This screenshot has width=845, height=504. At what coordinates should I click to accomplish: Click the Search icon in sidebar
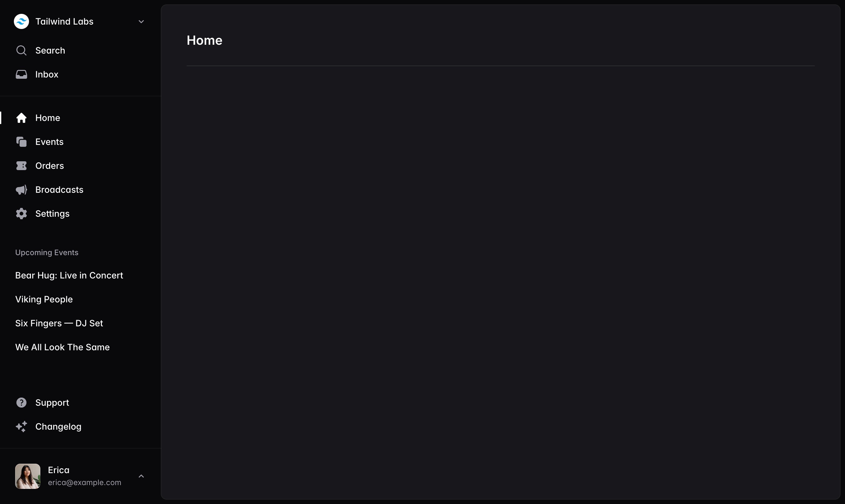click(21, 50)
